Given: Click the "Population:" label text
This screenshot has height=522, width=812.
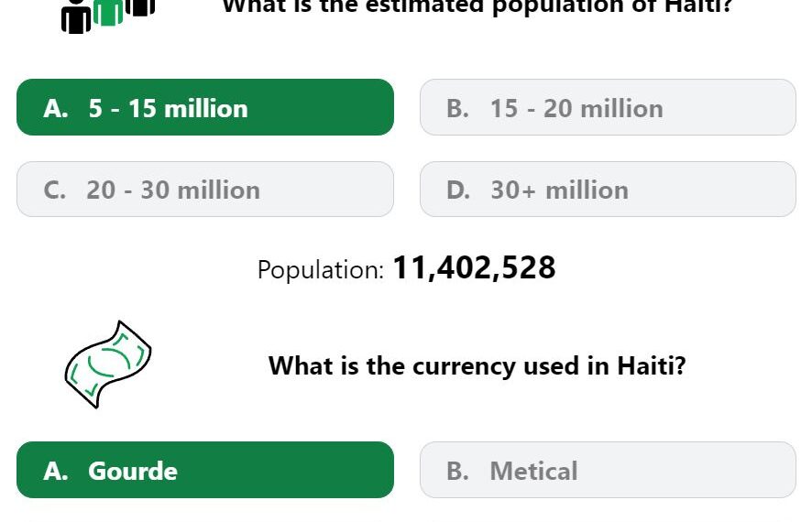Looking at the screenshot, I should coord(320,270).
